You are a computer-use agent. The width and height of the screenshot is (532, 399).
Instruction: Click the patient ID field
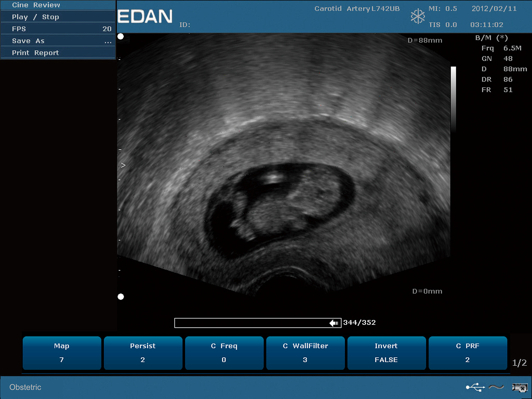click(185, 25)
